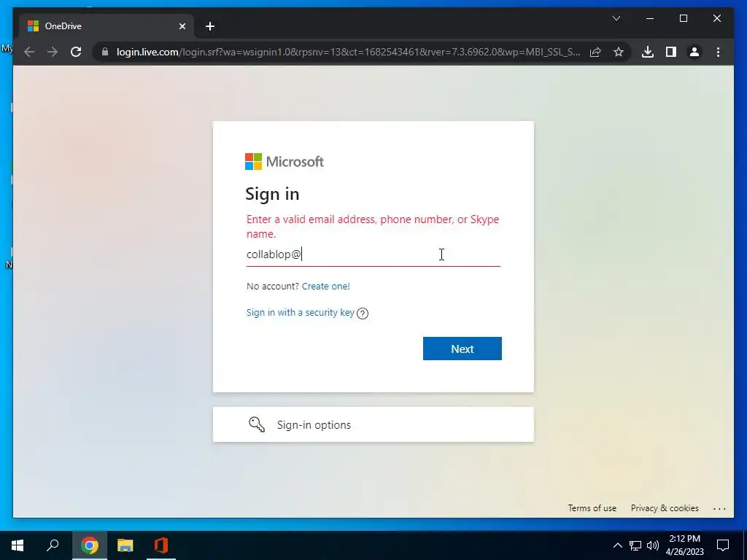Click the Privacy & cookies link
The height and width of the screenshot is (560, 747).
tap(665, 508)
